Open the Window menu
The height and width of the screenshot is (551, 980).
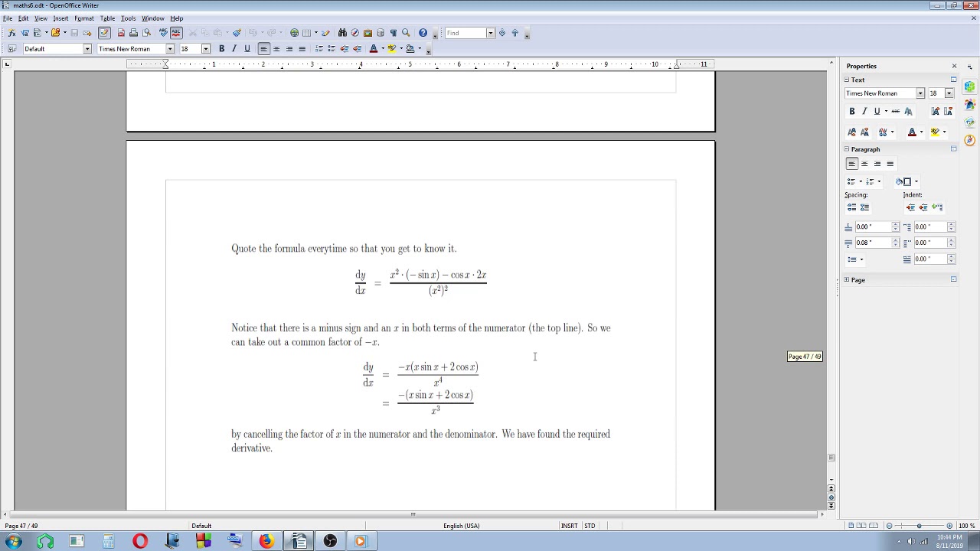pos(152,18)
